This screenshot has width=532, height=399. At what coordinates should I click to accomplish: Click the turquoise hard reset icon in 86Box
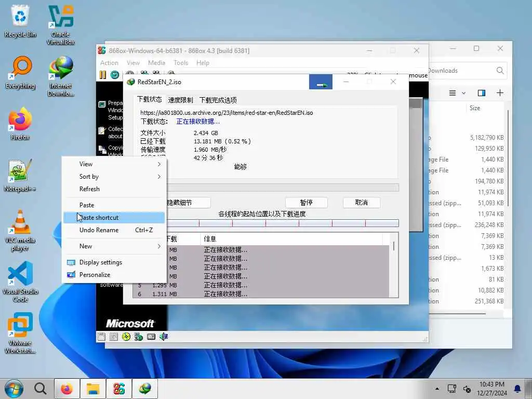click(x=115, y=75)
